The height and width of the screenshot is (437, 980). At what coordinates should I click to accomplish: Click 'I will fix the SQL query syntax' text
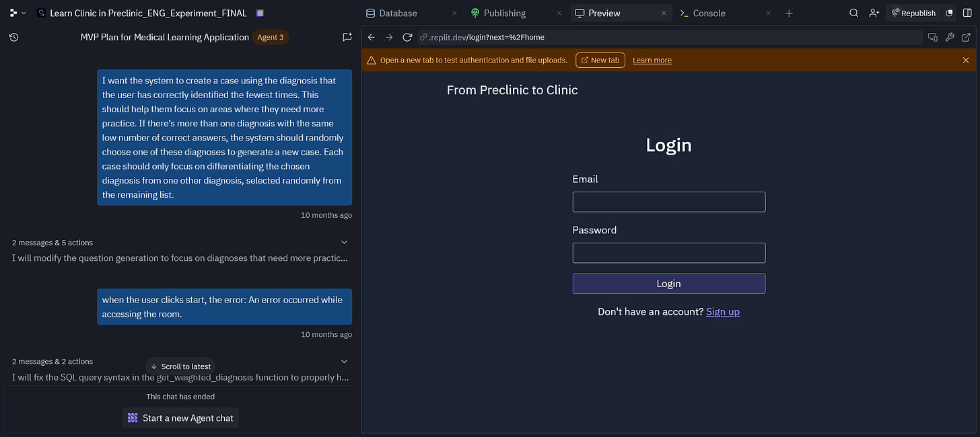[x=180, y=377]
